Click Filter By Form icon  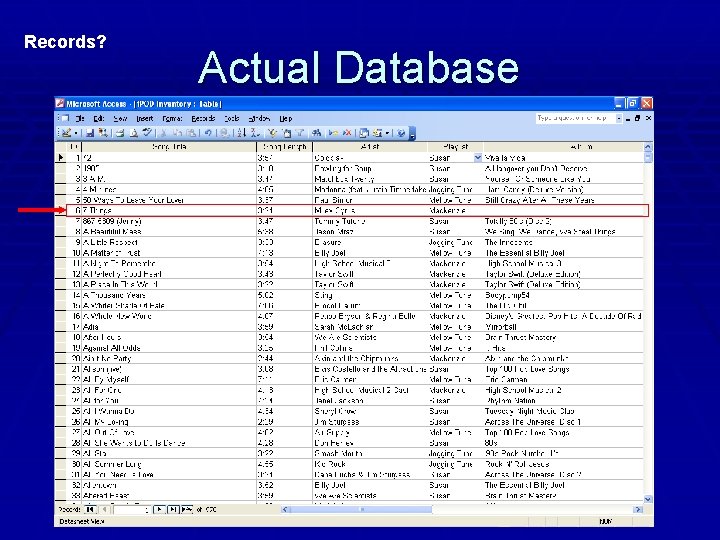click(287, 133)
